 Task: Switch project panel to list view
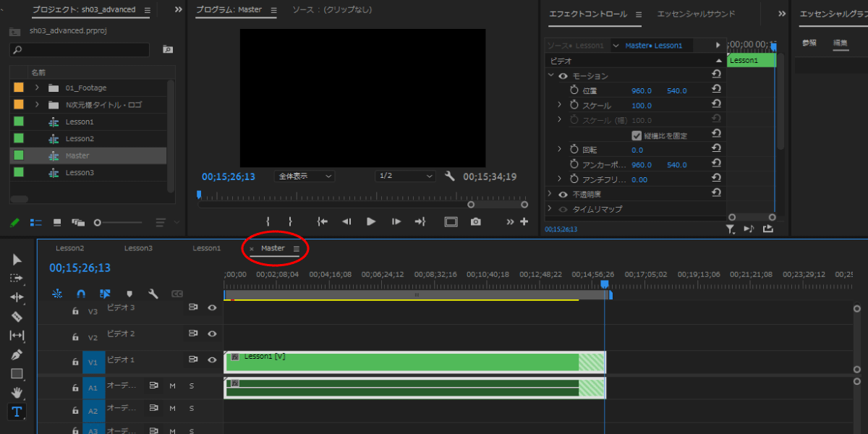click(36, 222)
